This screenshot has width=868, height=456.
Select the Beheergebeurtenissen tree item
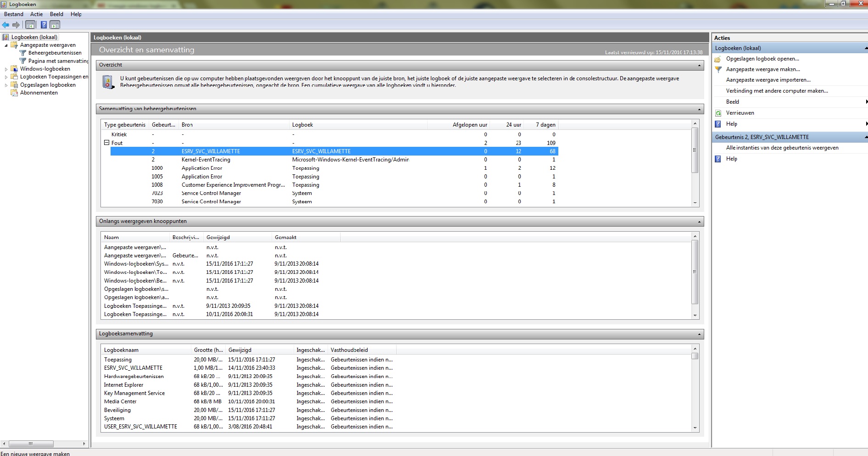tap(55, 53)
